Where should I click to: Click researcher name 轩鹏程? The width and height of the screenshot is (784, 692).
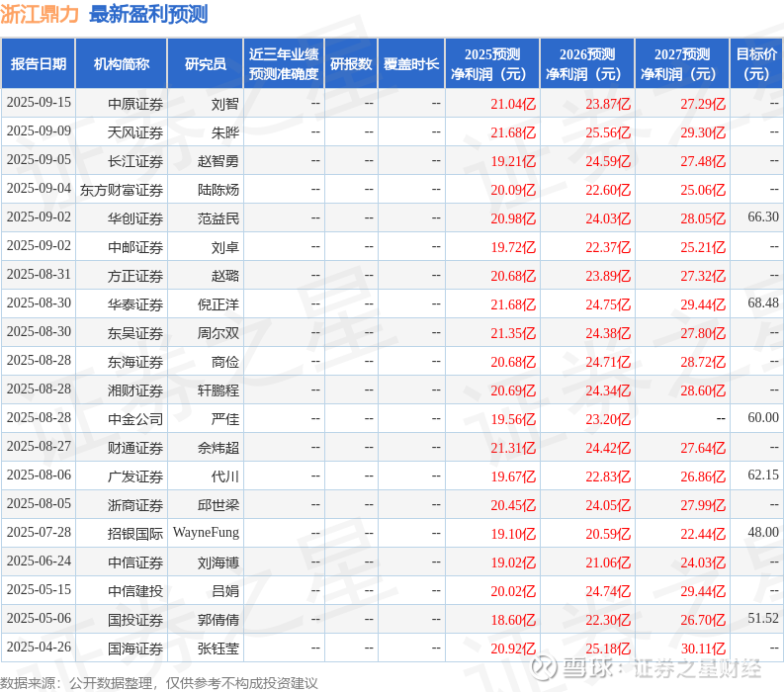point(218,390)
